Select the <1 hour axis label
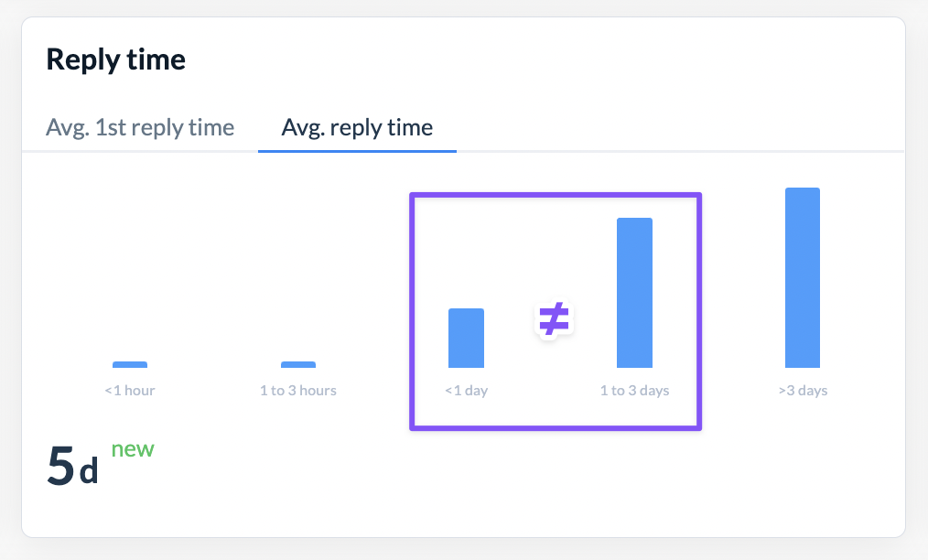 click(x=130, y=390)
